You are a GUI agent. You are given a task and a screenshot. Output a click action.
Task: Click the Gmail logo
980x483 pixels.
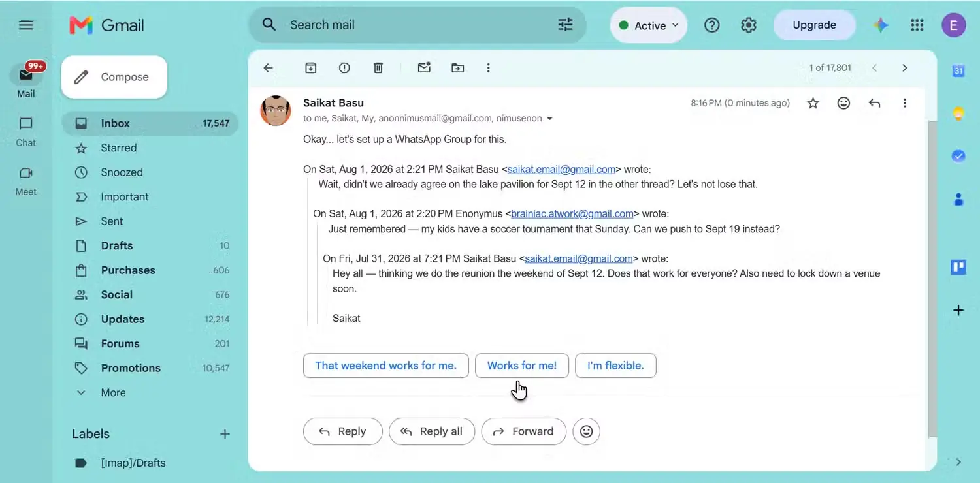[x=106, y=25]
